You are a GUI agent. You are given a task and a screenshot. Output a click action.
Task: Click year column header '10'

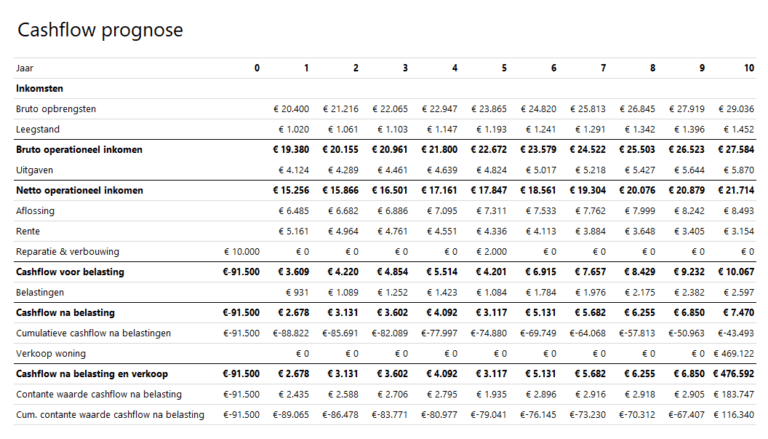tap(749, 68)
